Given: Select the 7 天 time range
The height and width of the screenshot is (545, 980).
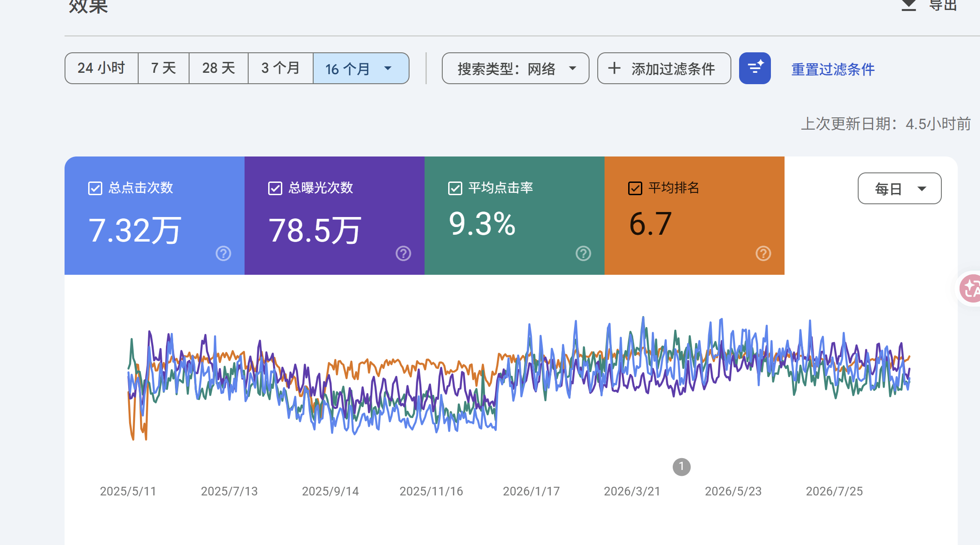Looking at the screenshot, I should tap(164, 68).
